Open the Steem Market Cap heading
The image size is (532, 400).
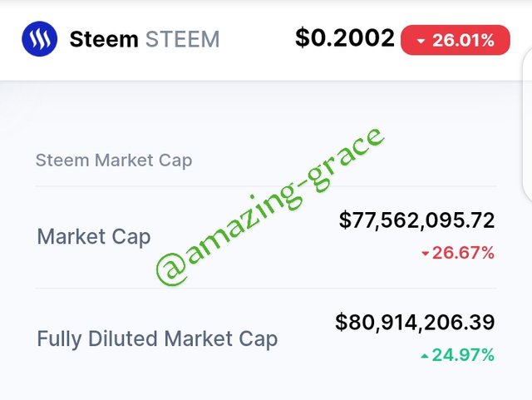pyautogui.click(x=114, y=160)
